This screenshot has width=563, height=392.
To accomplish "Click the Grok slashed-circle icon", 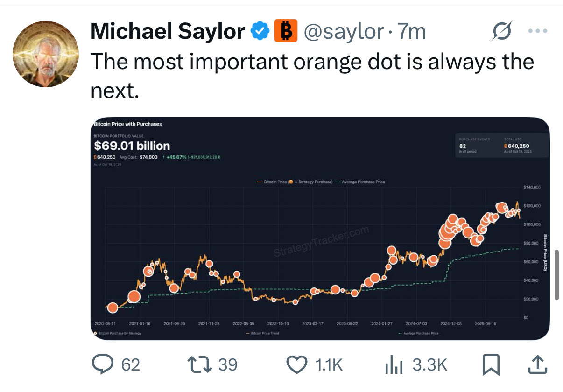I will tap(501, 31).
